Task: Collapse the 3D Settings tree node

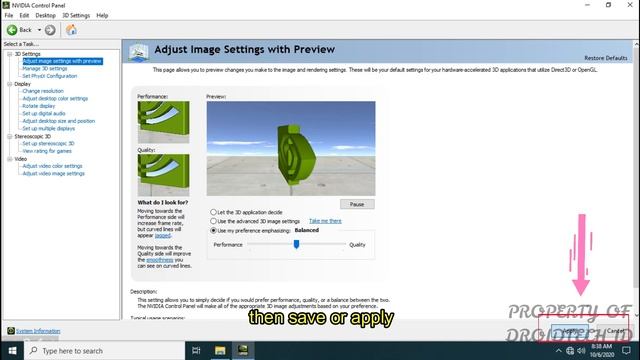Action: (9, 54)
